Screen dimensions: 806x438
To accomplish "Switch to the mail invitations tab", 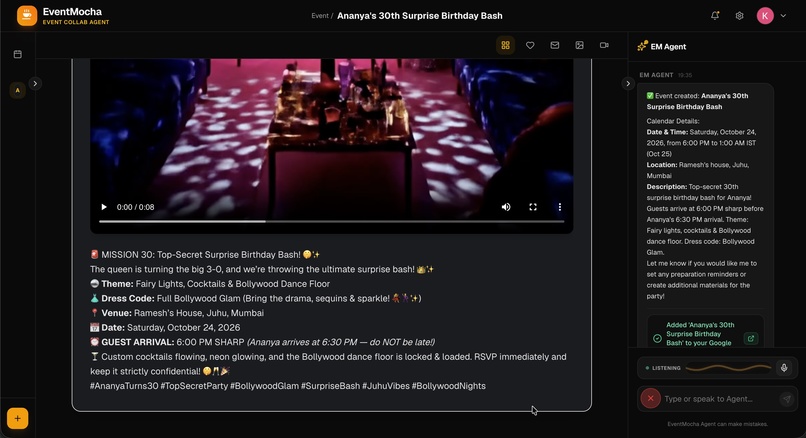I will click(555, 45).
